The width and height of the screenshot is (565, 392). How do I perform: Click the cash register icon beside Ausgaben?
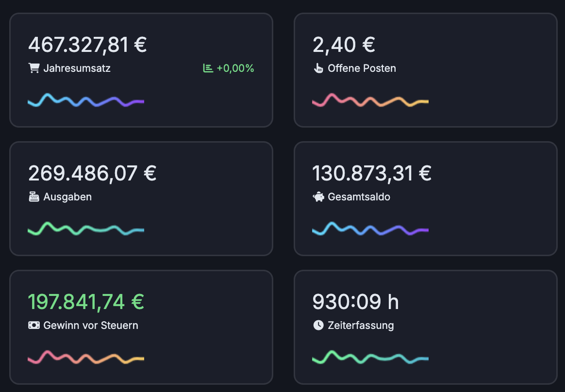[33, 196]
